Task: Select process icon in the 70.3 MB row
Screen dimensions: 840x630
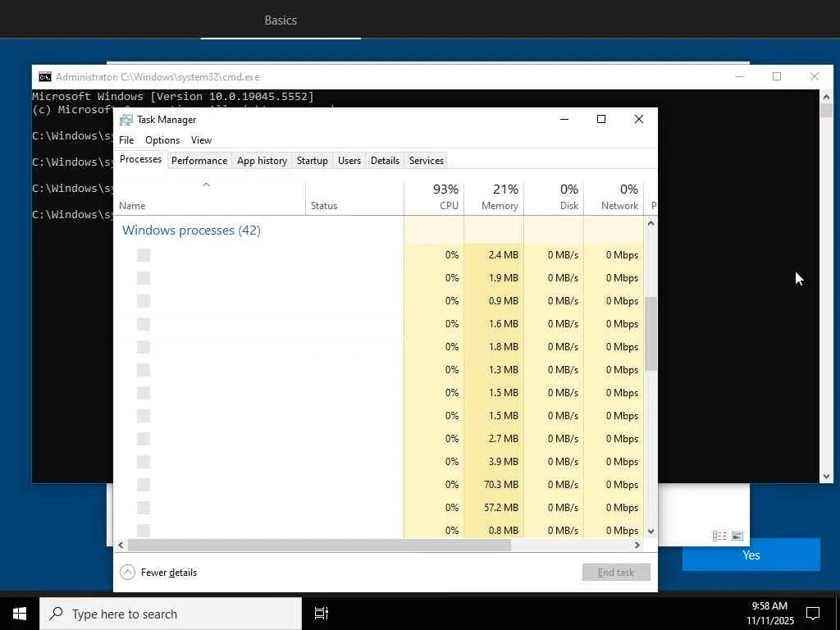Action: (x=143, y=485)
